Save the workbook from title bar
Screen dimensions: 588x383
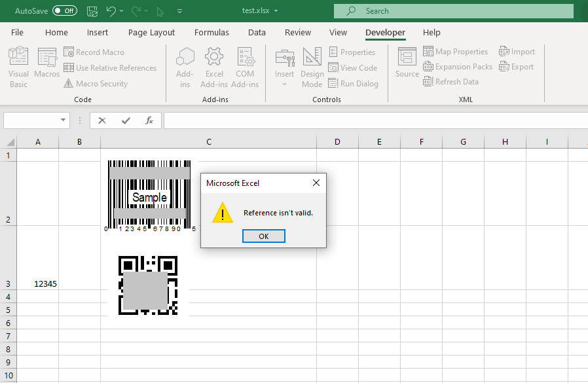click(92, 11)
